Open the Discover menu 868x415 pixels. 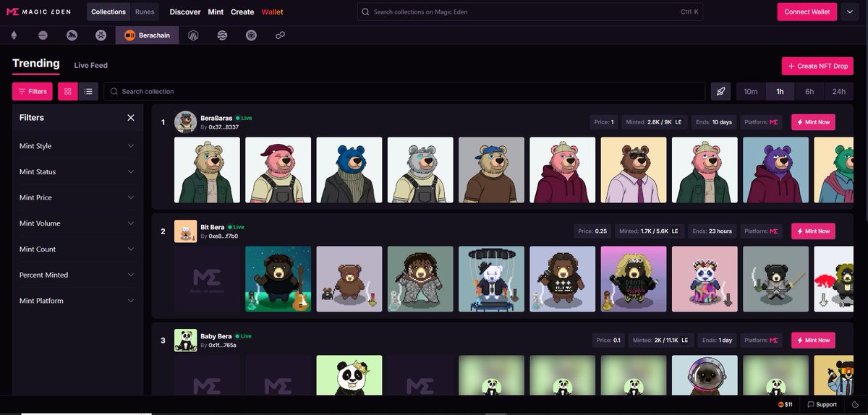185,12
